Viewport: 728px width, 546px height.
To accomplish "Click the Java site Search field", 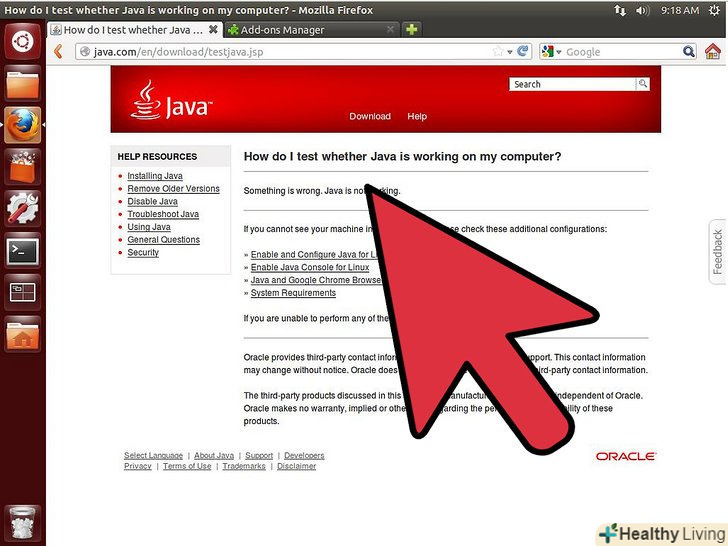I will click(x=572, y=84).
